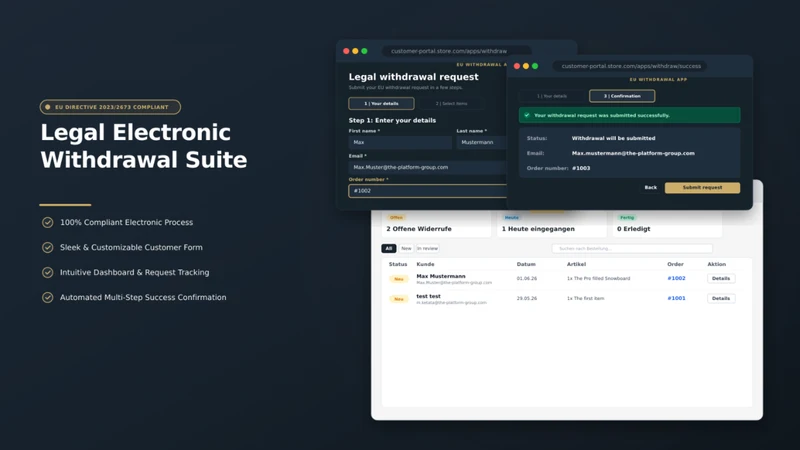The height and width of the screenshot is (450, 800).
Task: Click the green maximize dot of request window
Action: (364, 51)
